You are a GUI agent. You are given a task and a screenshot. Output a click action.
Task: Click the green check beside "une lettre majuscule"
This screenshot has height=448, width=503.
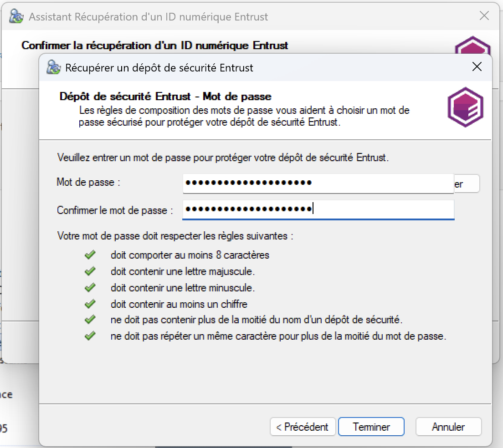coord(90,271)
